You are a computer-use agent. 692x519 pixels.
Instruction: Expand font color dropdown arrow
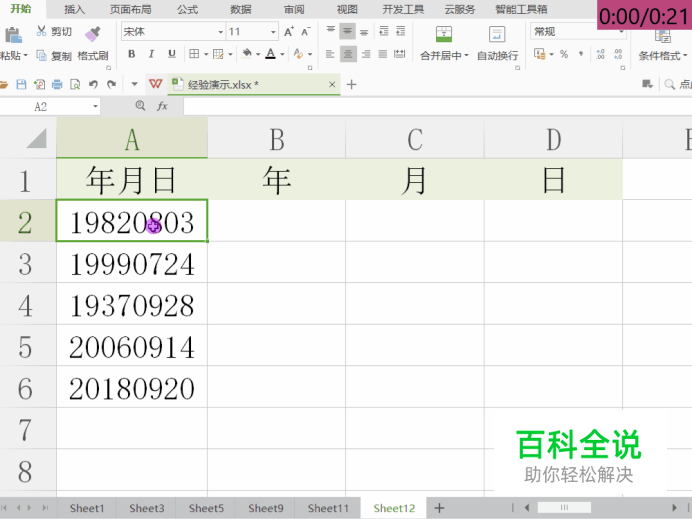pyautogui.click(x=282, y=55)
